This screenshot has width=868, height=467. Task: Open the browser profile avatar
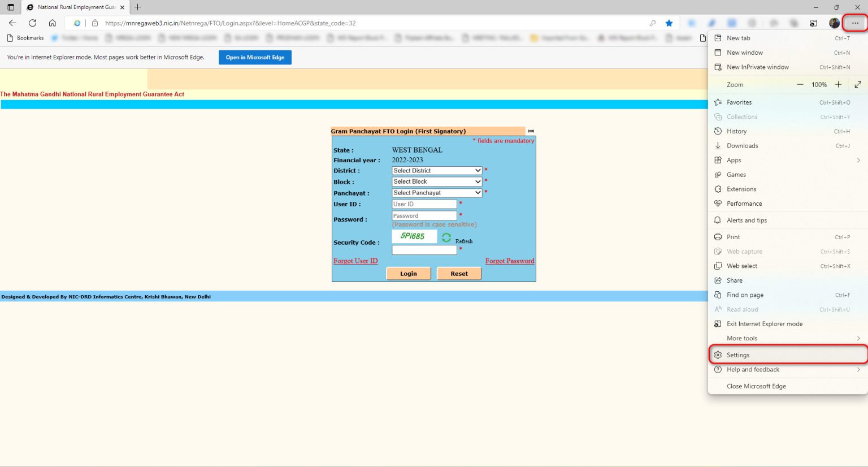pyautogui.click(x=835, y=23)
